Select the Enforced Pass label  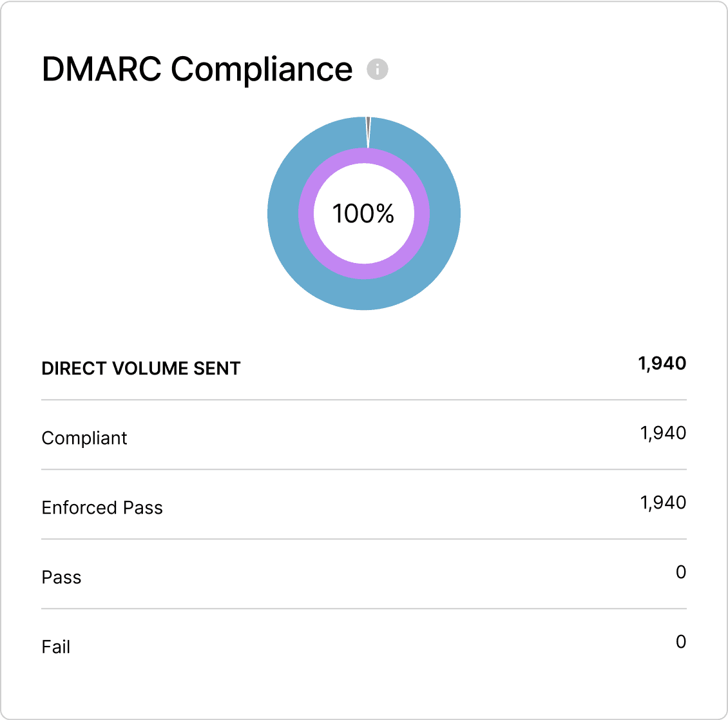[x=102, y=508]
